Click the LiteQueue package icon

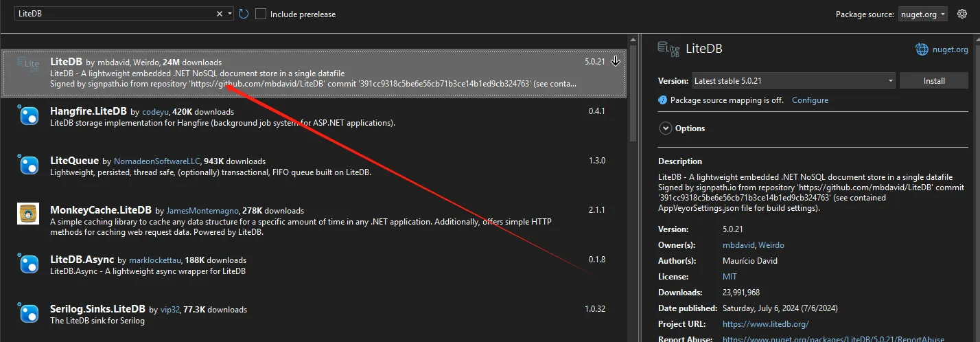[28, 165]
